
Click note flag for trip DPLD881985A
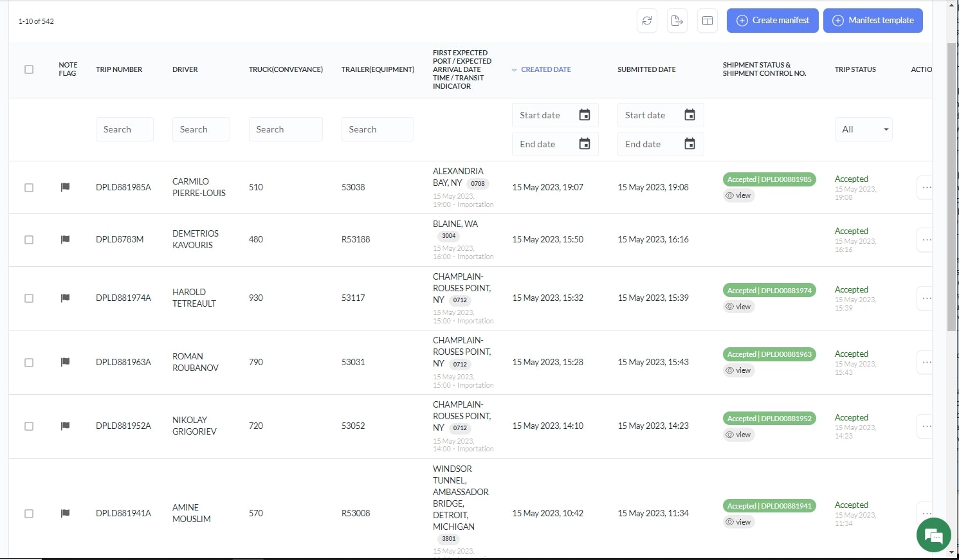pyautogui.click(x=65, y=187)
